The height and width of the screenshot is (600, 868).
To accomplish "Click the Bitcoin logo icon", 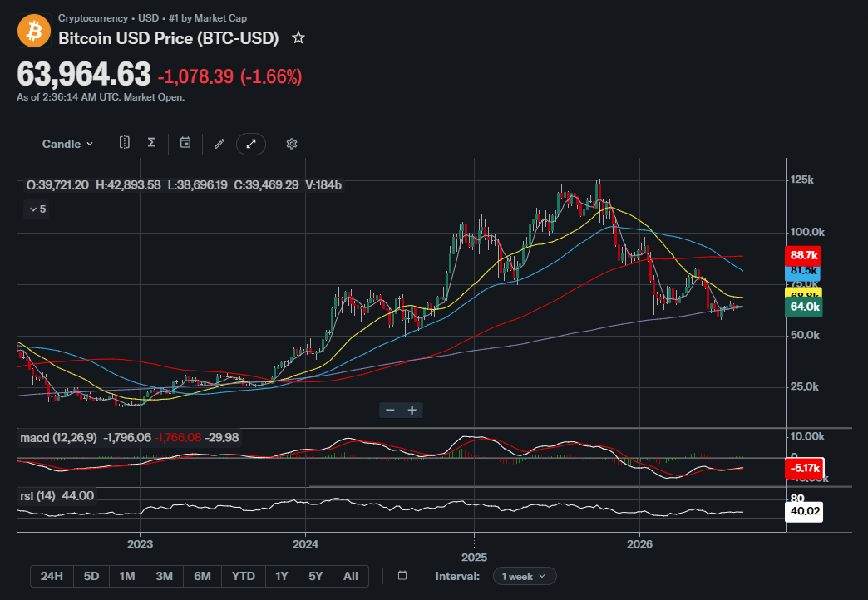I will coord(34,31).
